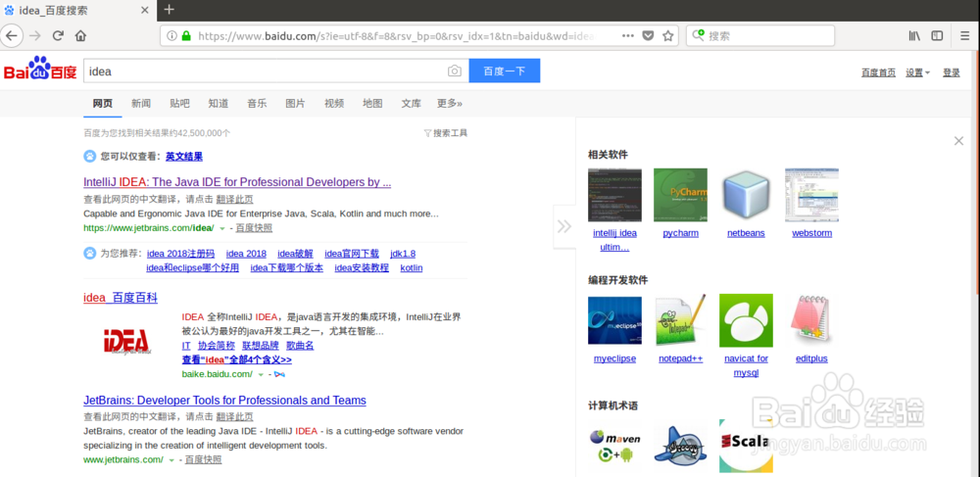Image resolution: width=980 pixels, height=477 pixels.
Task: Open the MyEclipse software icon
Action: click(614, 320)
